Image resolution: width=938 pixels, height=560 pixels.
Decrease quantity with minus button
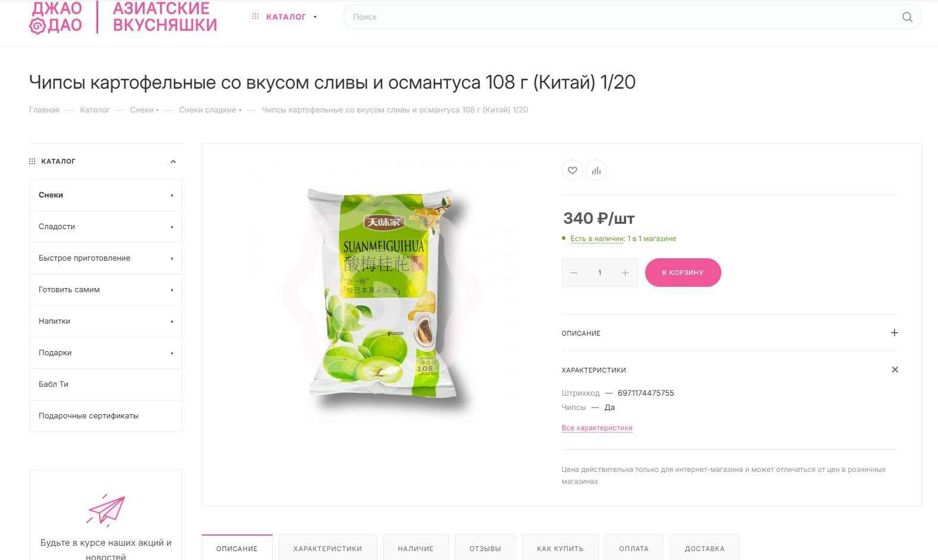coord(574,273)
